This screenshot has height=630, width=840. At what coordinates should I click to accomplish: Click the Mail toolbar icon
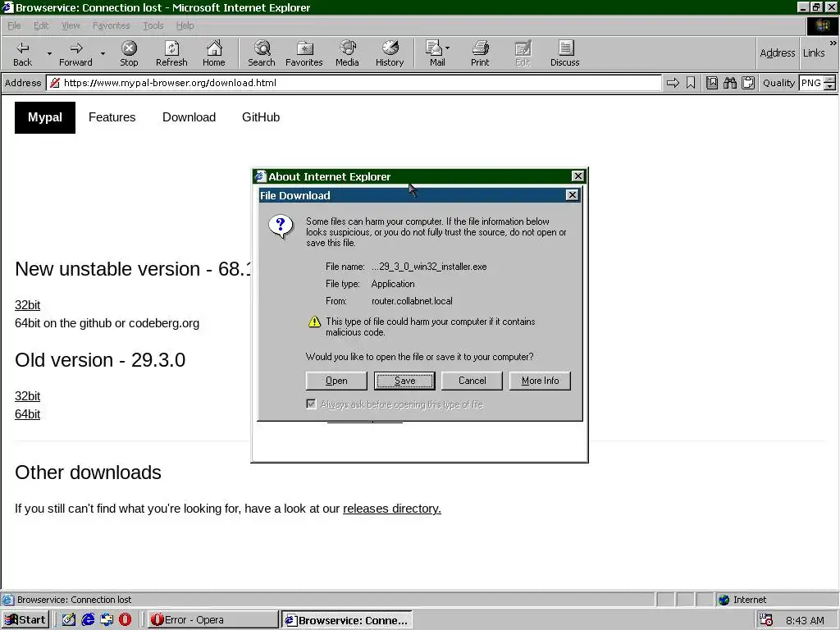click(x=435, y=53)
